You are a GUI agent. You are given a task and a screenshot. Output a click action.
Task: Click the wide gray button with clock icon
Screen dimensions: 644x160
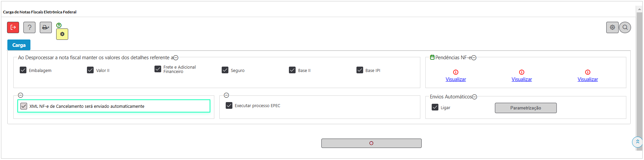pos(371,143)
